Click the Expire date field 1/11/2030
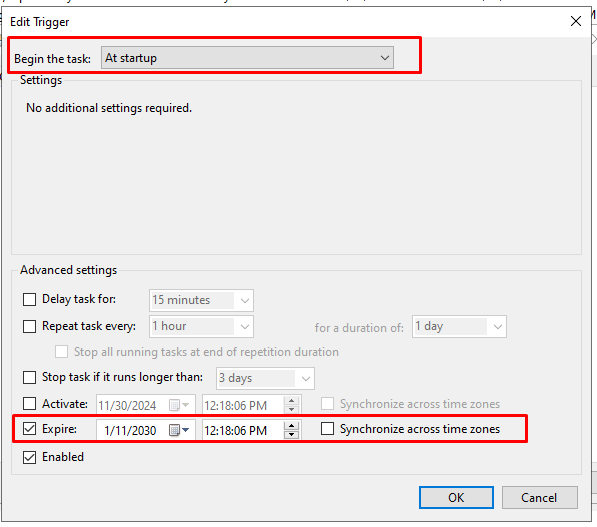 [x=130, y=431]
